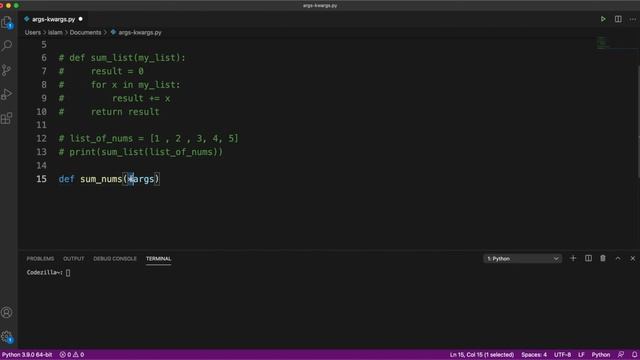Image resolution: width=640 pixels, height=360 pixels.
Task: Maximize the panel with up chevron
Action: click(618, 258)
